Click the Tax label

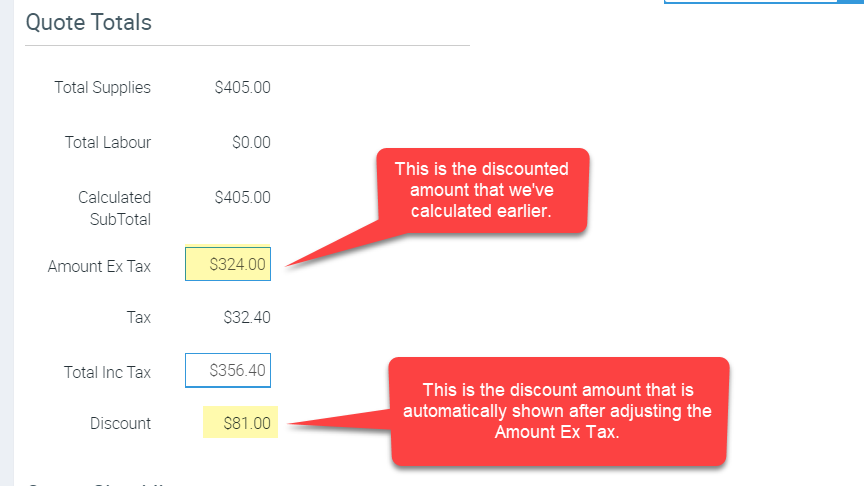pos(139,318)
